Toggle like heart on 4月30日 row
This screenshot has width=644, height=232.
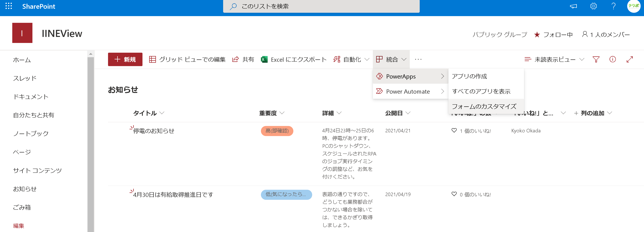pos(454,194)
